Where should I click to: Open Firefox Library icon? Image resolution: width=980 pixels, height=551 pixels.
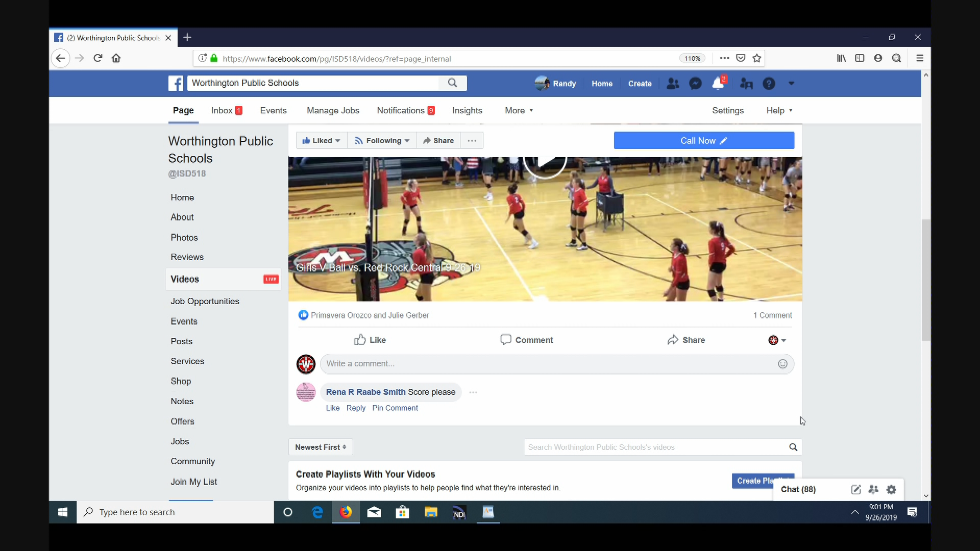[x=841, y=58]
